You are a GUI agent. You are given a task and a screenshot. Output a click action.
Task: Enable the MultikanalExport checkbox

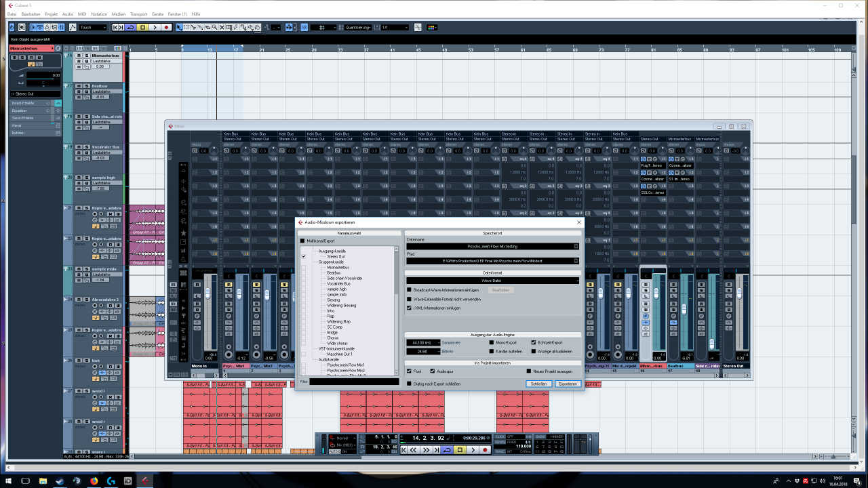click(302, 241)
